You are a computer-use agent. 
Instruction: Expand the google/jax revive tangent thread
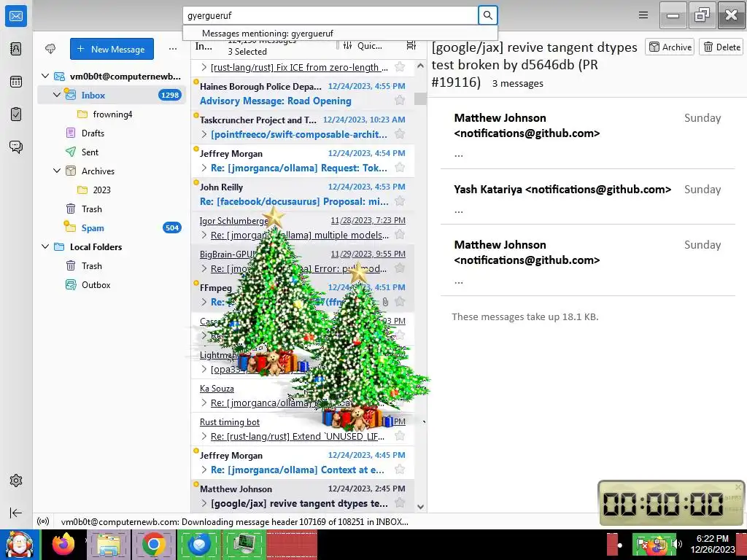coord(204,503)
